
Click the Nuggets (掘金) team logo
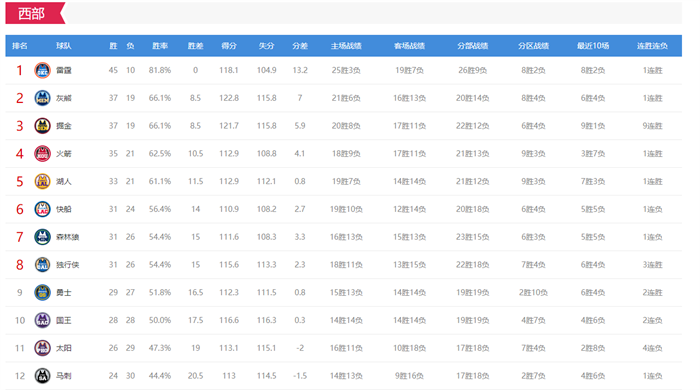coord(42,126)
